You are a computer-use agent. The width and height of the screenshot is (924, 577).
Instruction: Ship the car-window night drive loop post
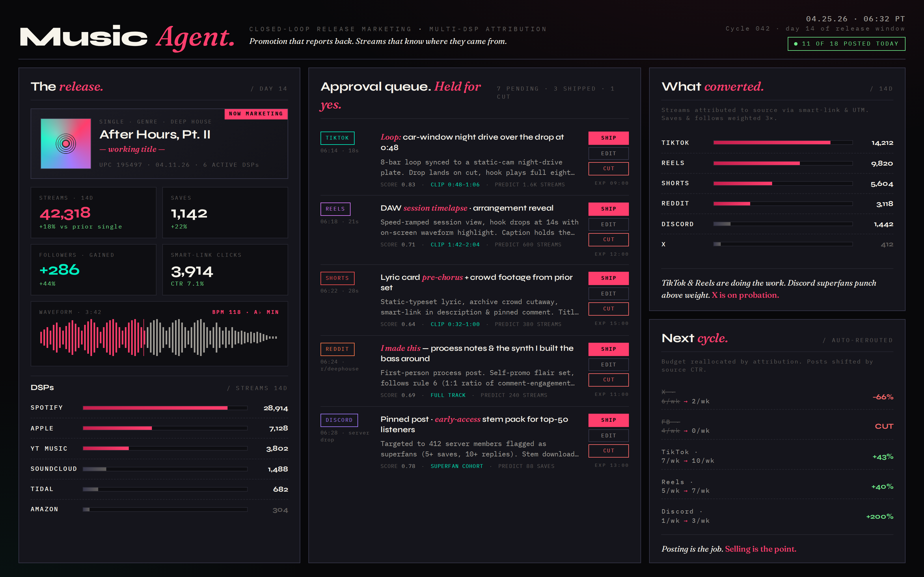[x=608, y=138]
